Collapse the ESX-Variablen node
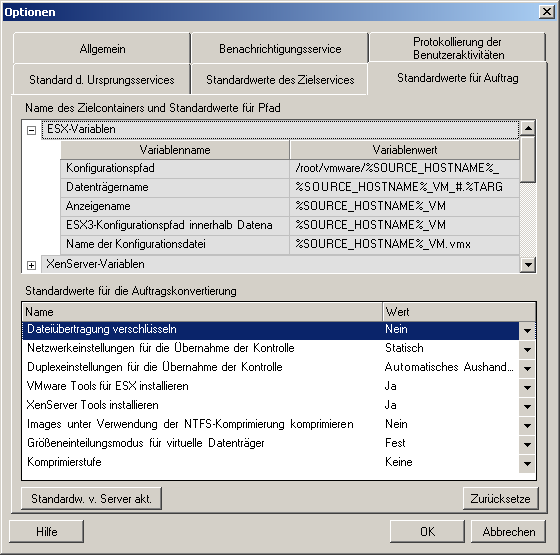Image resolution: width=560 pixels, height=555 pixels. (31, 130)
